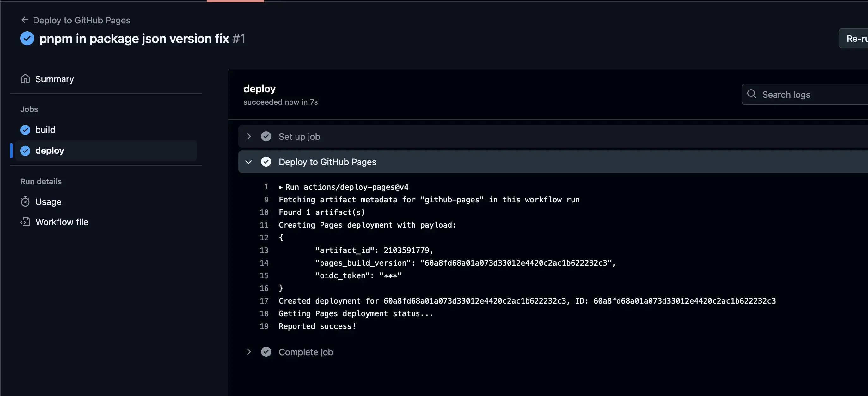Image resolution: width=868 pixels, height=396 pixels.
Task: Click the check icon of Complete job step
Action: click(x=266, y=352)
